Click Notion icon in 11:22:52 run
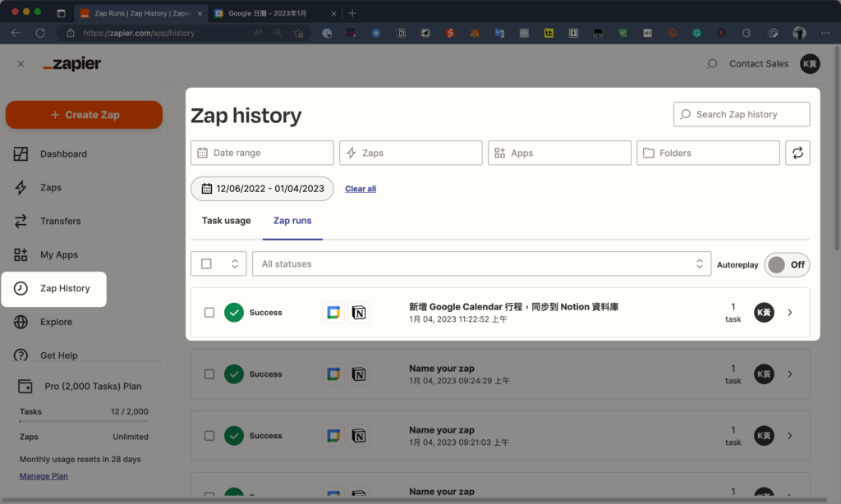This screenshot has width=841, height=504. coord(359,313)
